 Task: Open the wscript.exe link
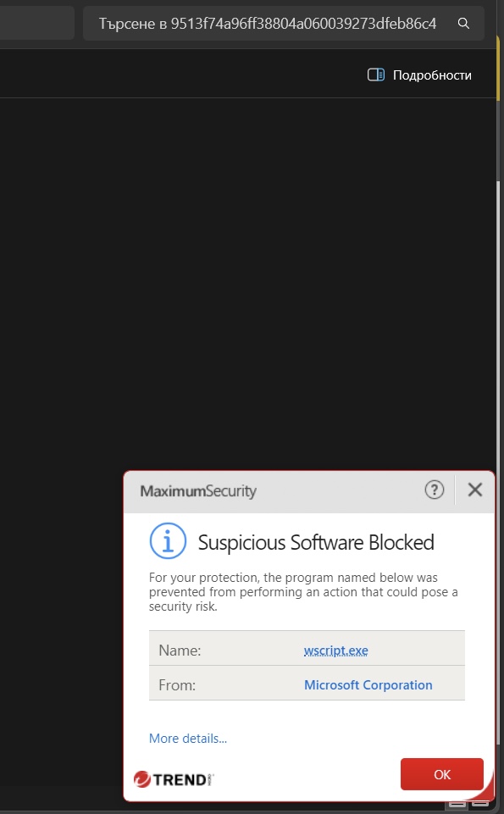(335, 651)
